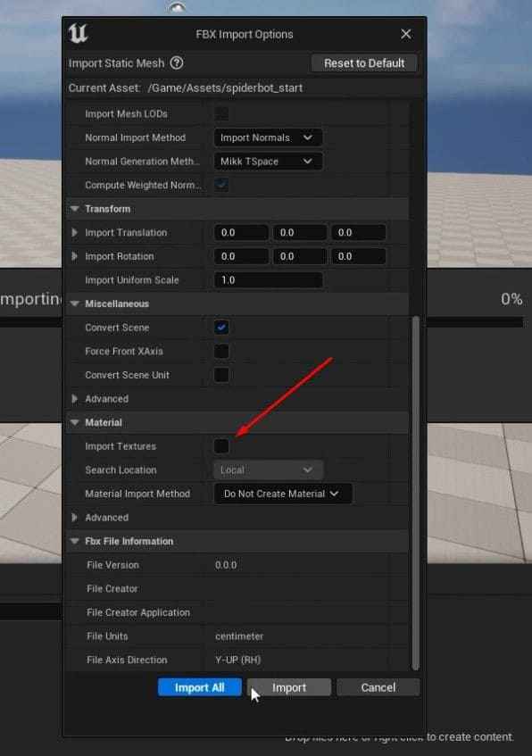Toggle Compute Weighted Normals checkbox

pos(221,185)
